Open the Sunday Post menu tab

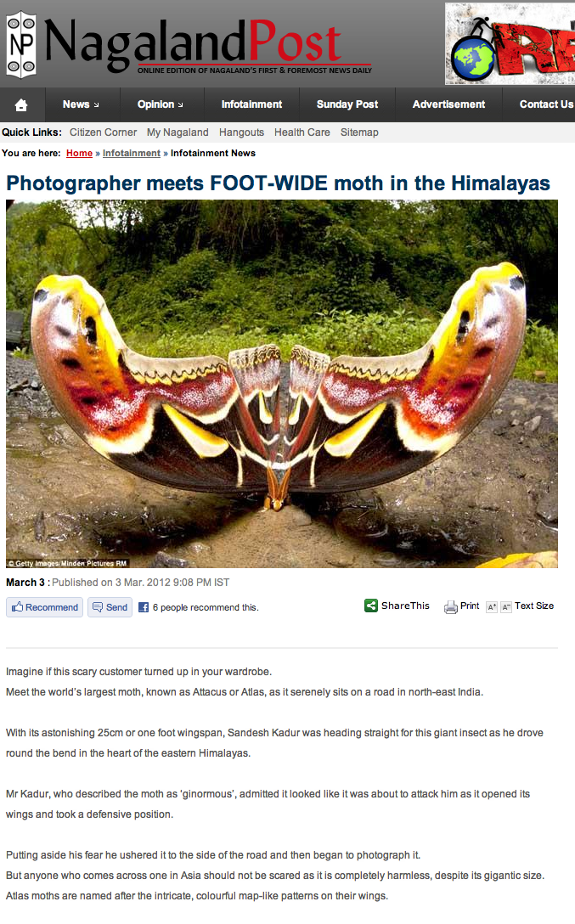coord(347,104)
